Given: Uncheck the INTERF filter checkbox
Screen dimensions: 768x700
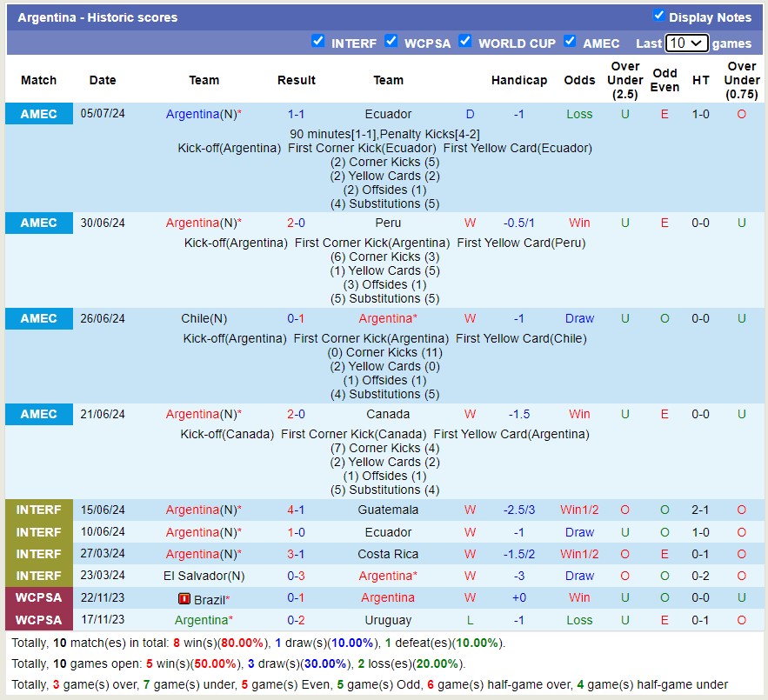Looking at the screenshot, I should point(317,41).
